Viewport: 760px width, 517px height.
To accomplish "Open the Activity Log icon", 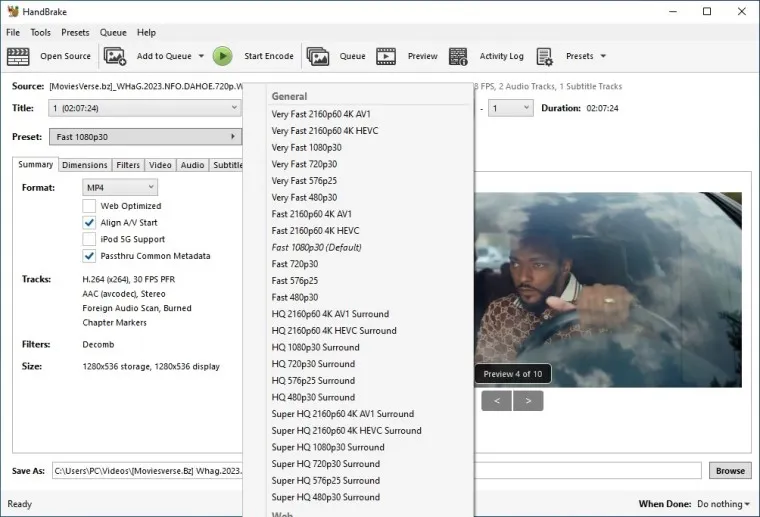I will pyautogui.click(x=458, y=56).
